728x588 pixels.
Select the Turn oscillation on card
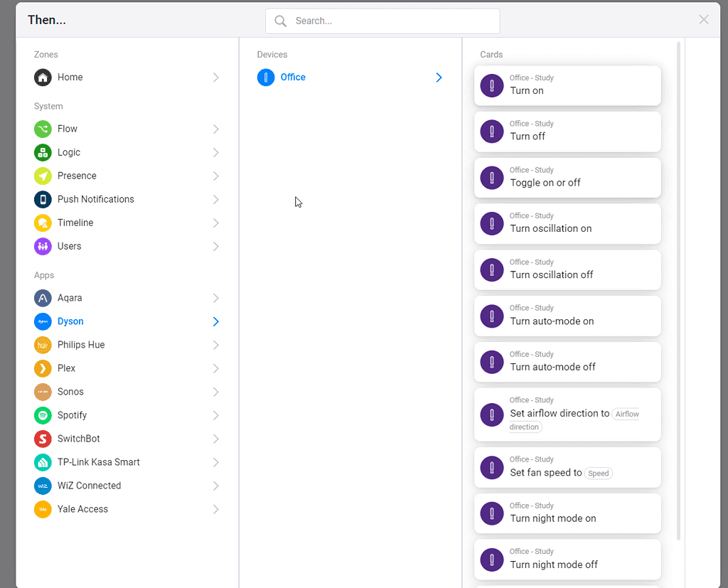(x=567, y=223)
